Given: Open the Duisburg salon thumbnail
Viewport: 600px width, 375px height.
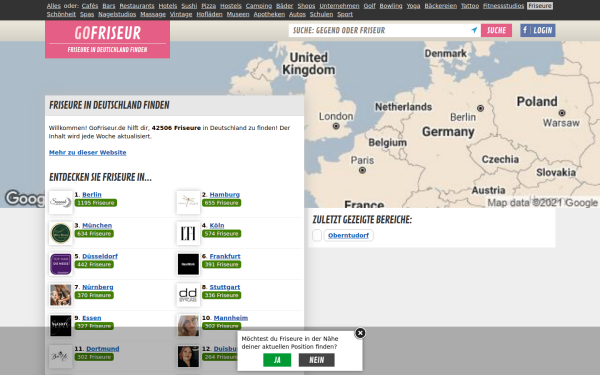Looking at the screenshot, I should [x=188, y=357].
